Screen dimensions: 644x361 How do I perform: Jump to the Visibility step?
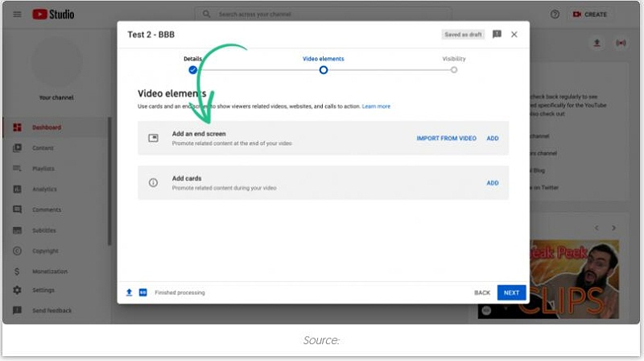point(454,70)
